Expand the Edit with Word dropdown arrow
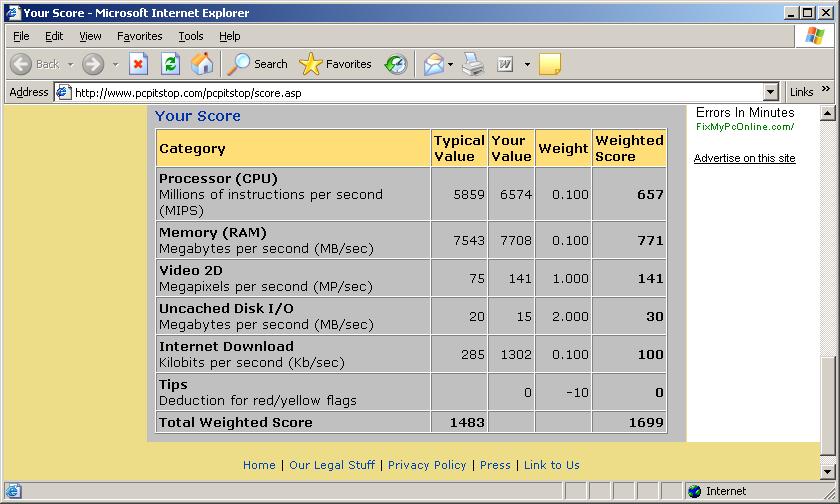The width and height of the screenshot is (840, 504). pyautogui.click(x=527, y=64)
